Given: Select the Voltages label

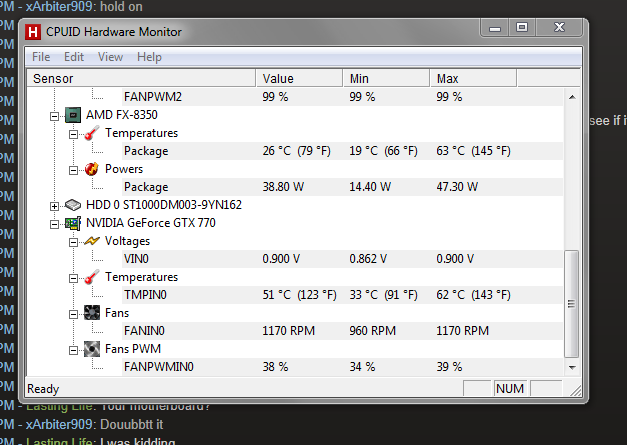Looking at the screenshot, I should pos(127,241).
